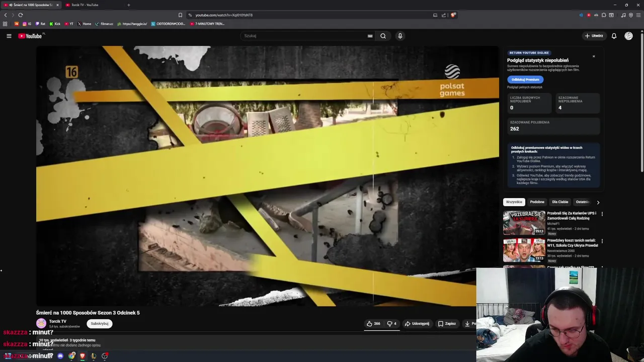Open the browser main hamburger menu
This screenshot has width=644, height=362.
(x=638, y=15)
